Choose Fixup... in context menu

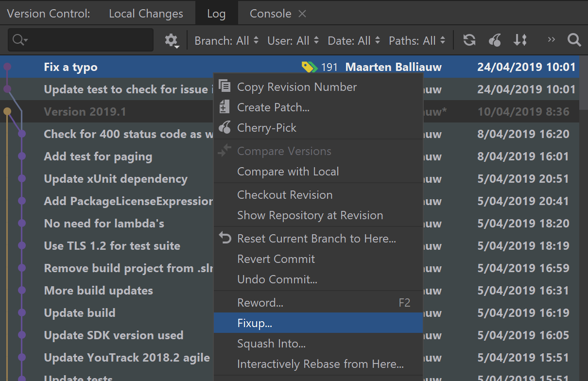click(255, 323)
